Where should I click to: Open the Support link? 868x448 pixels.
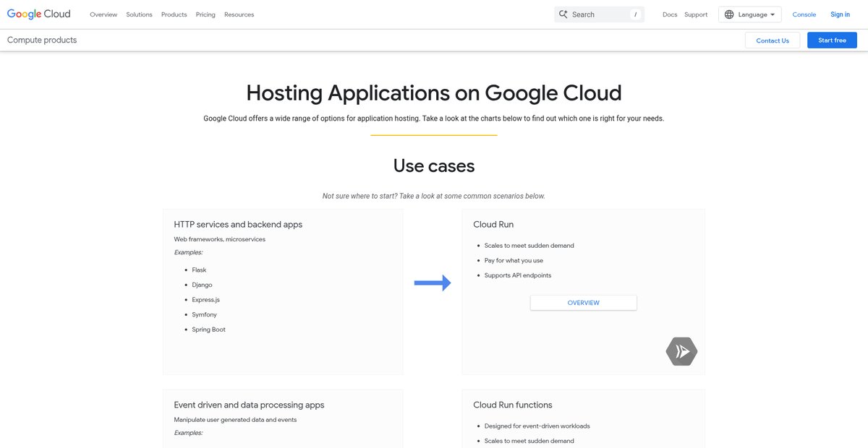click(696, 14)
